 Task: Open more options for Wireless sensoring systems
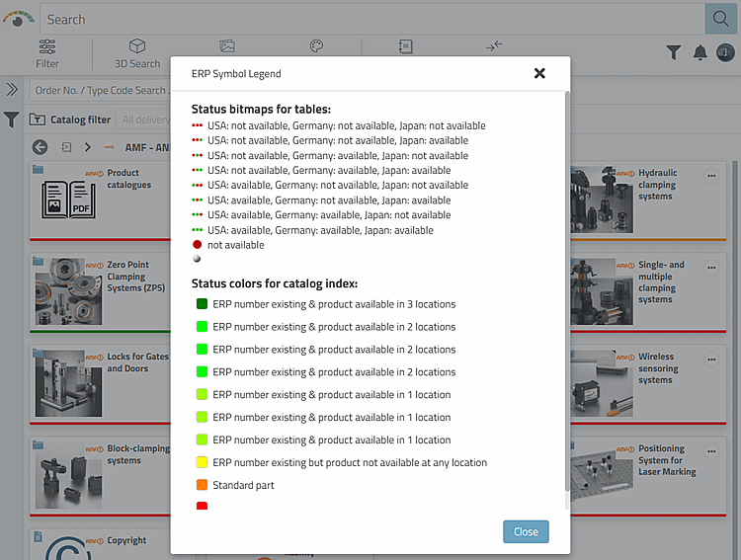[x=711, y=360]
